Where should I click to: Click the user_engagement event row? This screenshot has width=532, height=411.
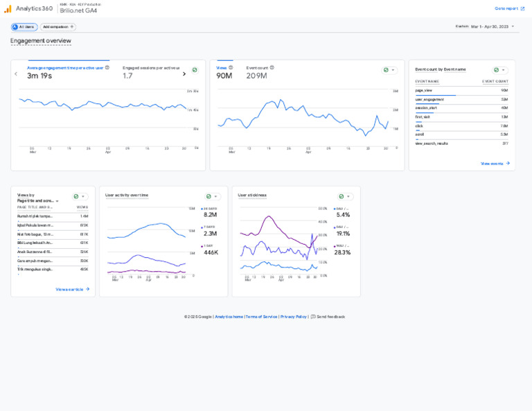tap(461, 99)
